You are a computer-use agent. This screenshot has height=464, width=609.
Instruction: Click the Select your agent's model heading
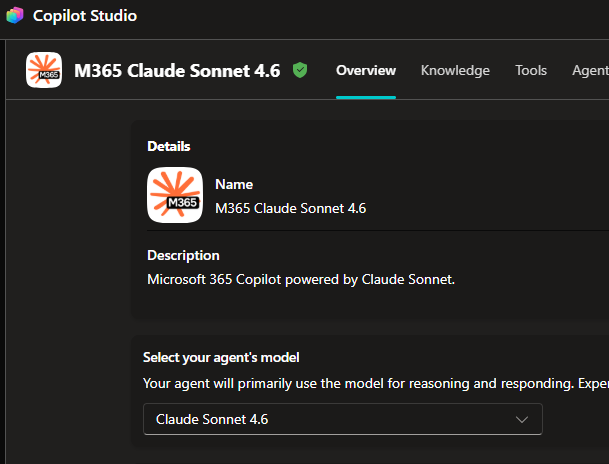click(221, 357)
